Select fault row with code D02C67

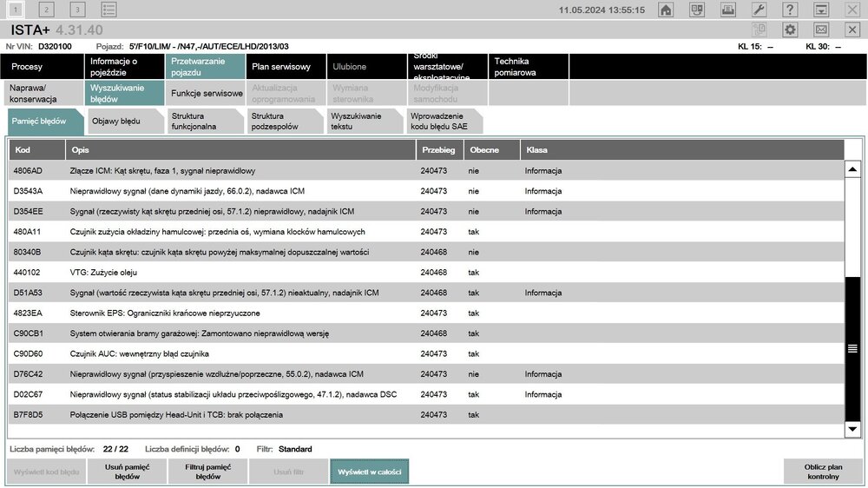tap(426, 394)
